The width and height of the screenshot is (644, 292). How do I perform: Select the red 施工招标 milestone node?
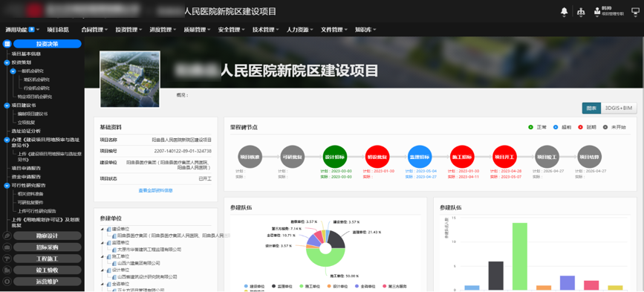pos(462,157)
